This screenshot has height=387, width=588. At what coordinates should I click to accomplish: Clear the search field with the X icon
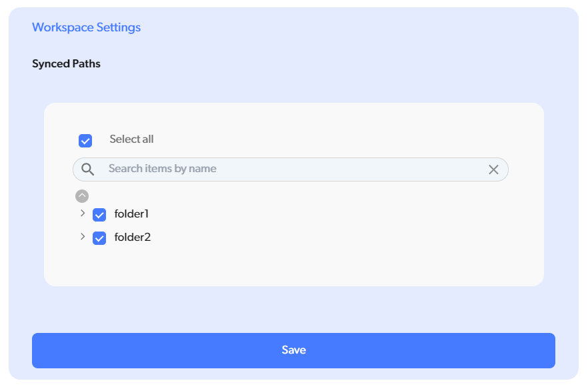pos(493,169)
